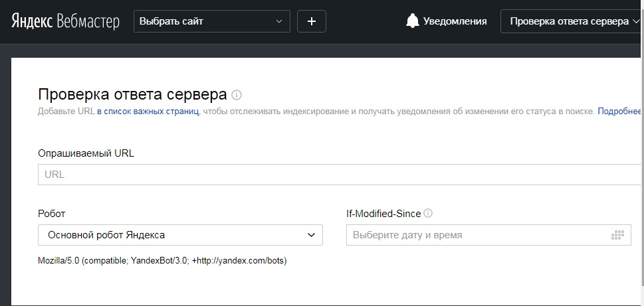Add a new site with plus button
The width and height of the screenshot is (644, 306).
312,21
